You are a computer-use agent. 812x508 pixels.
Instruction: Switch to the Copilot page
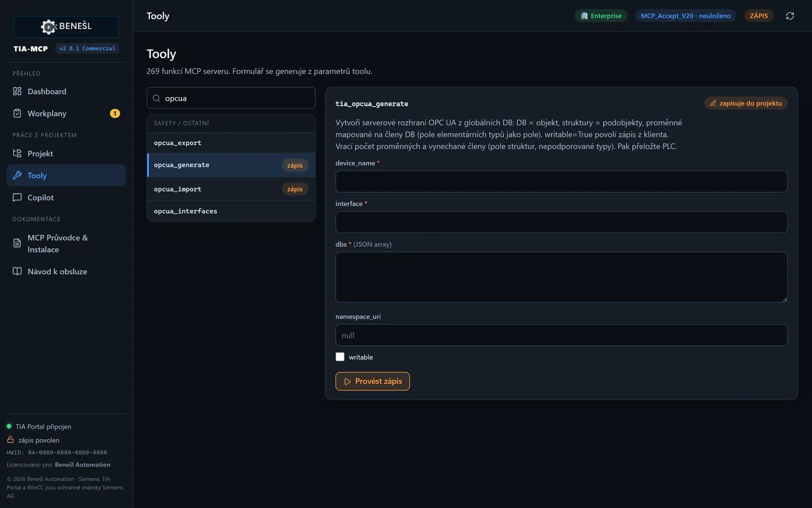(66, 198)
